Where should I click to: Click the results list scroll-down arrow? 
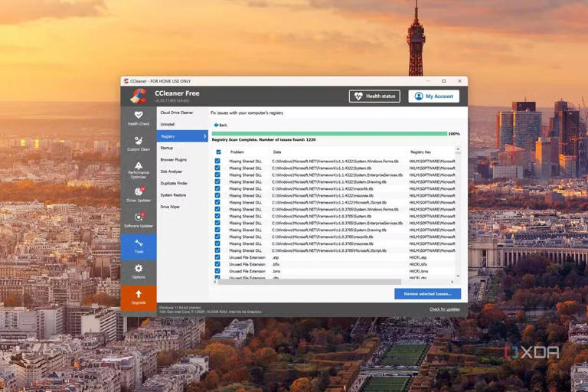point(458,276)
